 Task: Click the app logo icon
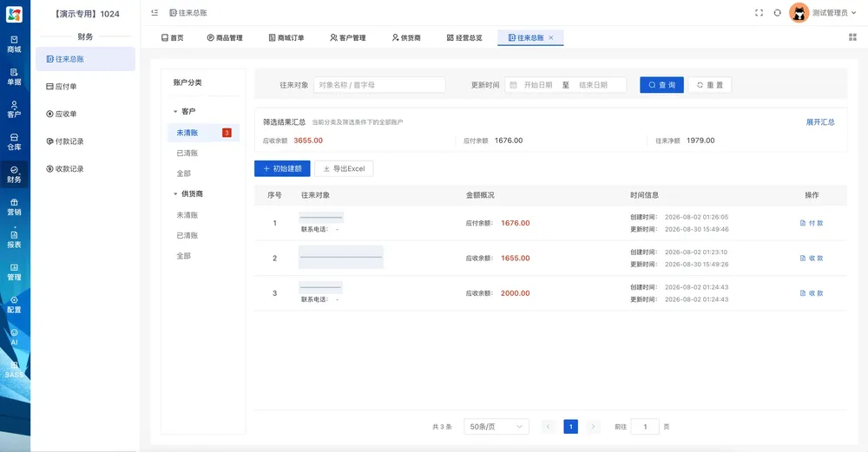click(x=15, y=14)
